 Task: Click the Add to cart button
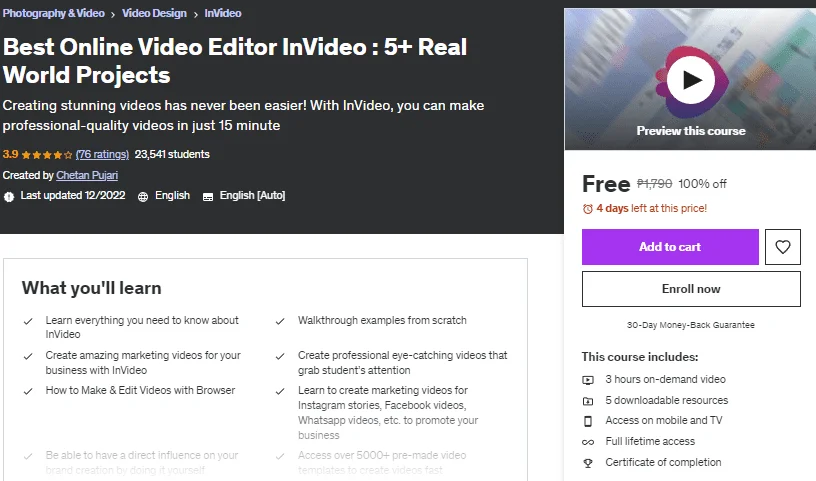tap(670, 247)
